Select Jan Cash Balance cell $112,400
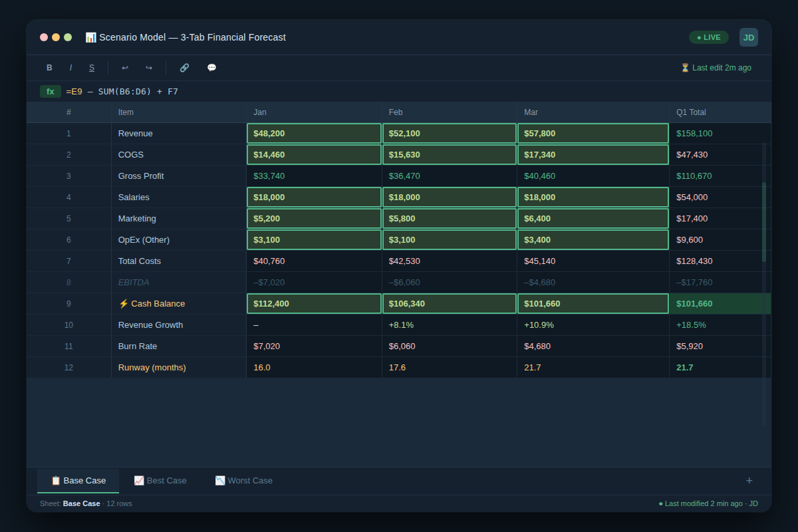Viewport: 798px width, 532px height. click(314, 304)
